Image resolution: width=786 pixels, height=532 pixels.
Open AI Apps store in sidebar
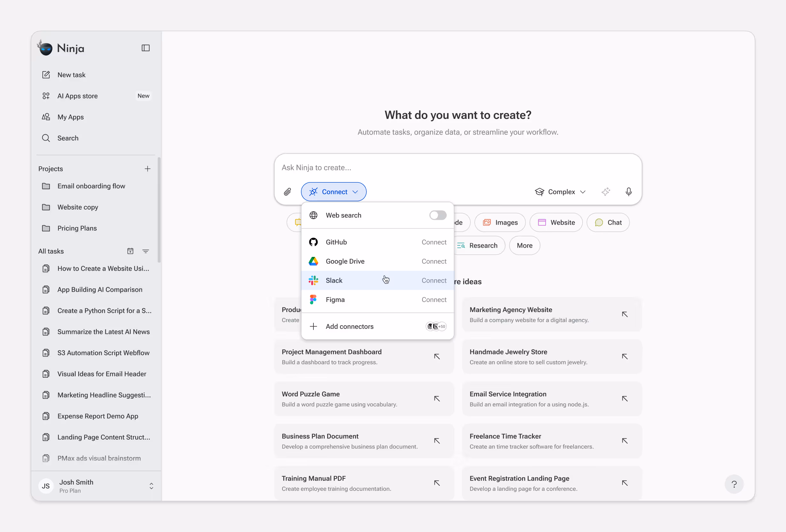pos(77,96)
